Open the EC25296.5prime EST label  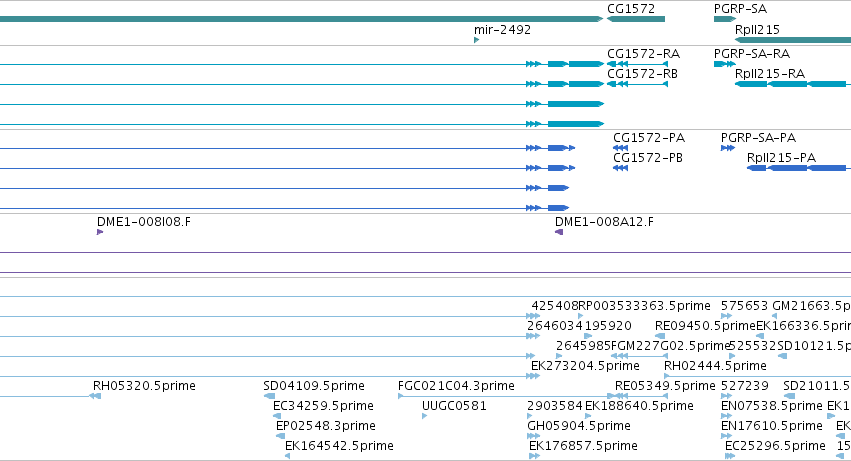tap(775, 446)
